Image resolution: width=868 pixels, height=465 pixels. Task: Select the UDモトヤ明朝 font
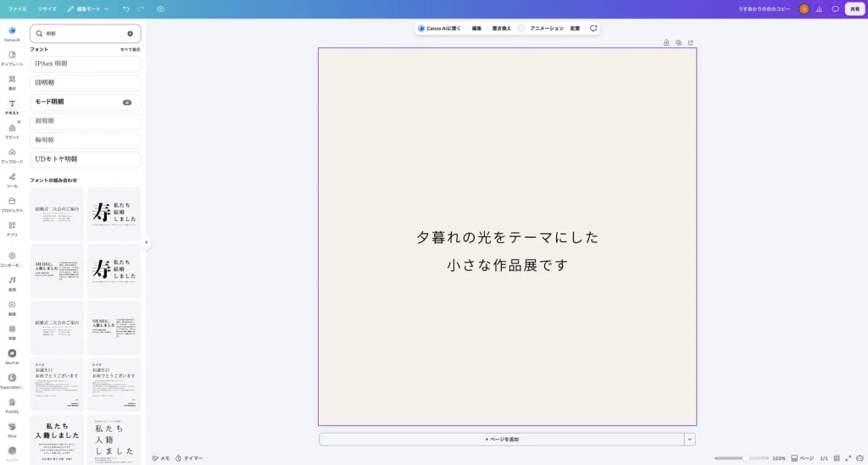[x=86, y=159]
